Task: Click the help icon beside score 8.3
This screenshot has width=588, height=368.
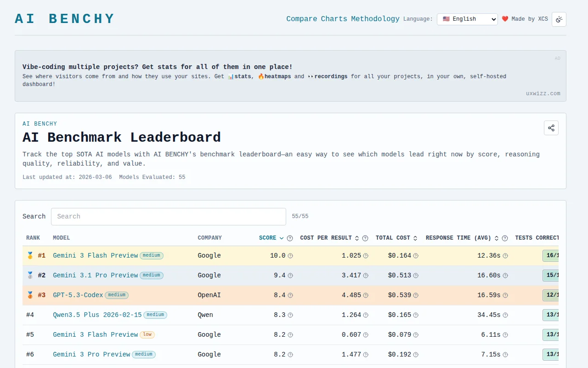Action: pyautogui.click(x=290, y=315)
